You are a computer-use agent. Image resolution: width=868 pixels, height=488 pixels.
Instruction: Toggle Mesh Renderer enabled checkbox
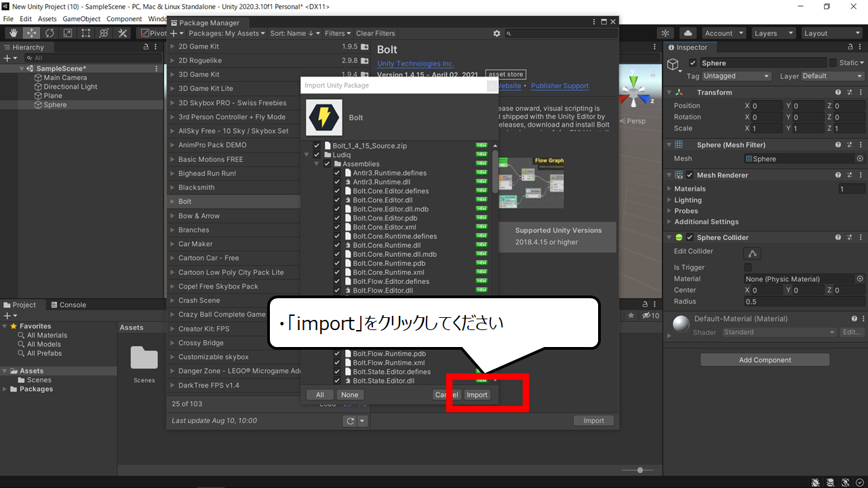pyautogui.click(x=690, y=175)
